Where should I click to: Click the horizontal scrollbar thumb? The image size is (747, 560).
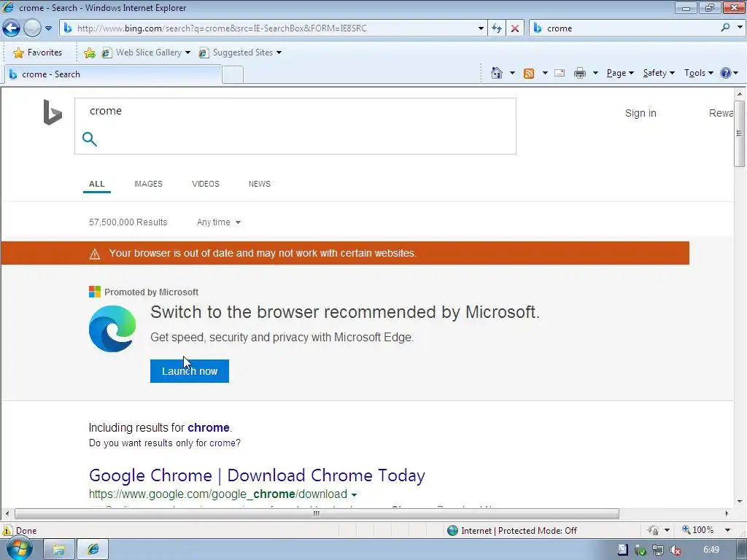point(317,514)
